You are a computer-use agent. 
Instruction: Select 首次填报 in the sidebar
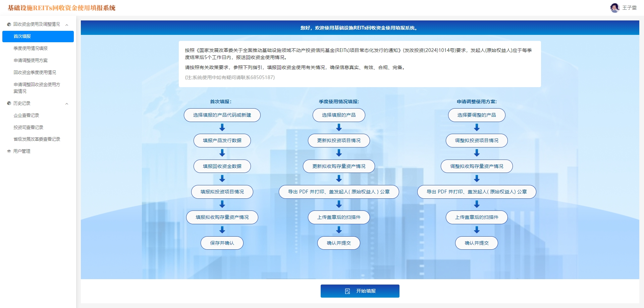(38, 36)
